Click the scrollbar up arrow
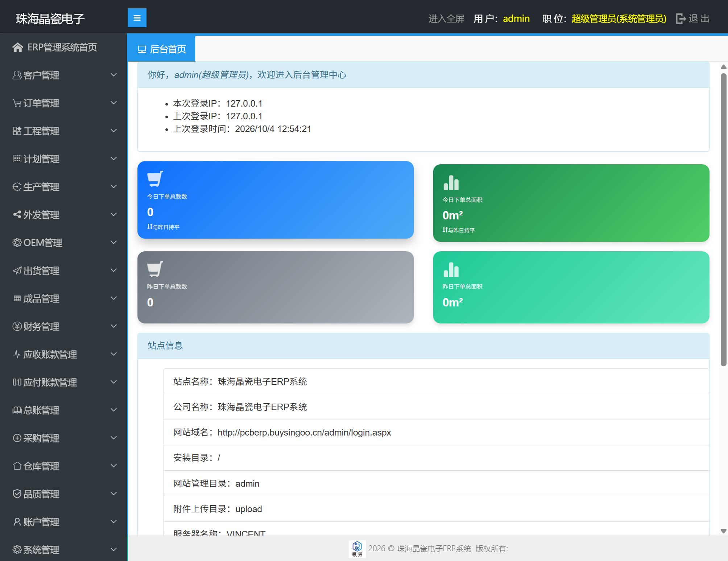Screen dimensions: 728x561 [724, 67]
